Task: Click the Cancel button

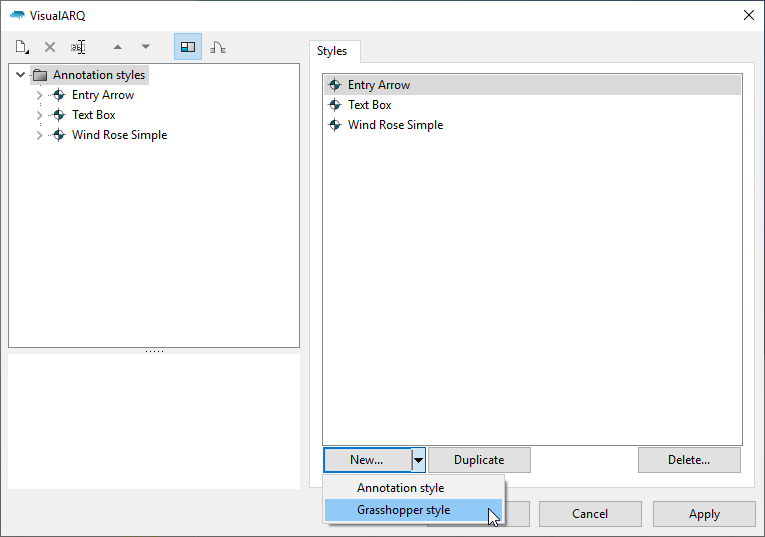Action: [x=590, y=514]
